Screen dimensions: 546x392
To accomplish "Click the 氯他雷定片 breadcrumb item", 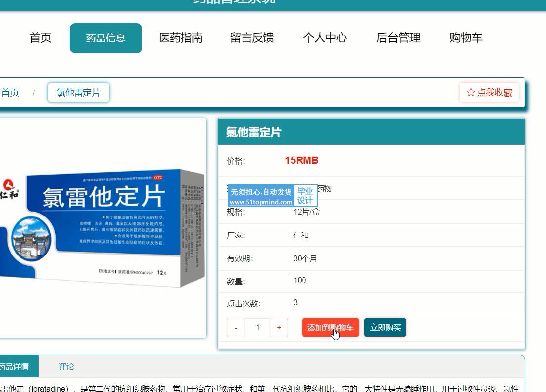I will pyautogui.click(x=79, y=93).
